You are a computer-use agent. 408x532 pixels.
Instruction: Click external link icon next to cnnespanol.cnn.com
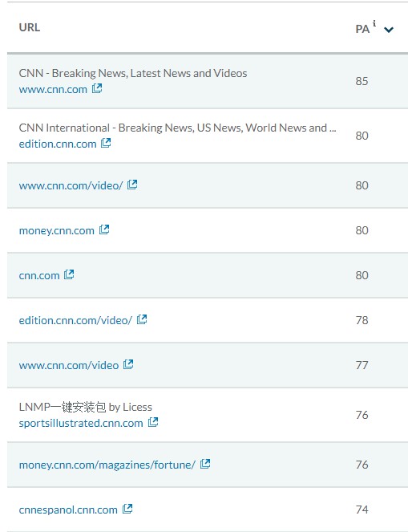(127, 509)
